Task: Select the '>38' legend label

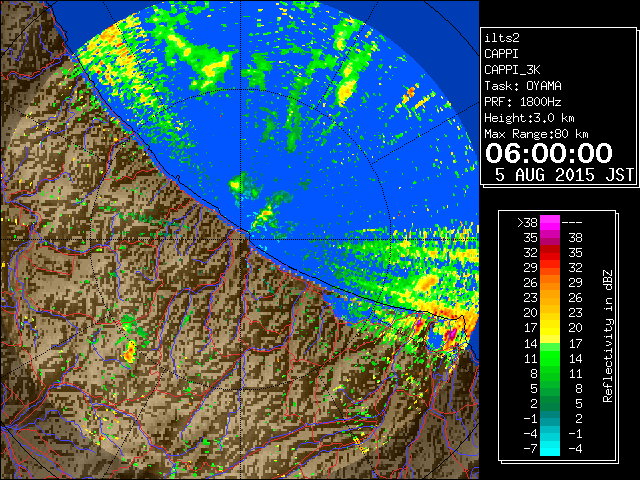Action: pos(528,223)
